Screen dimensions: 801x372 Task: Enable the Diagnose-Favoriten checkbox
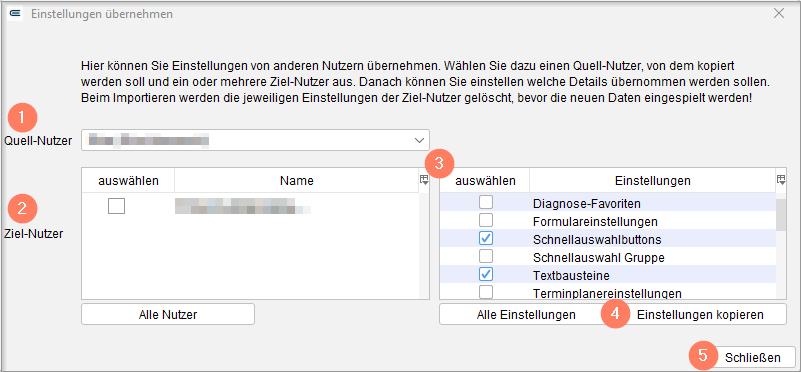pyautogui.click(x=485, y=203)
